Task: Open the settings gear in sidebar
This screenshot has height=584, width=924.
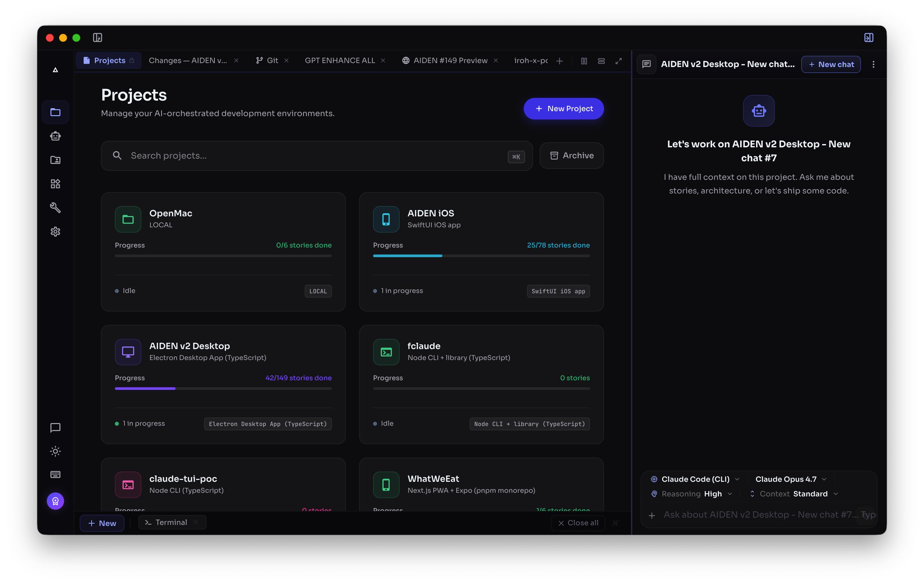Action: point(55,231)
